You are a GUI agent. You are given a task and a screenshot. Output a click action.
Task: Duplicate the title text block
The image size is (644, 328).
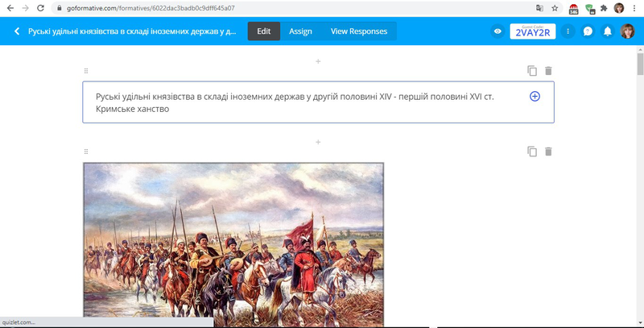[532, 71]
